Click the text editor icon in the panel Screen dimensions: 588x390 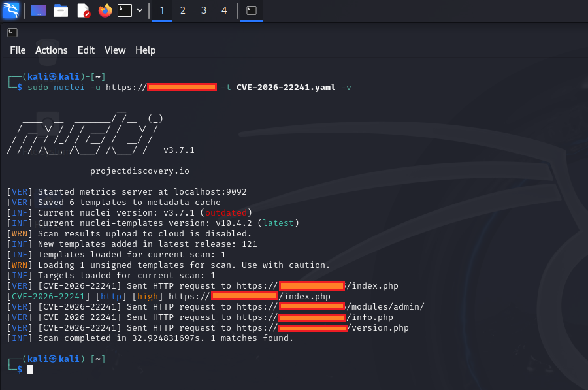coord(82,10)
